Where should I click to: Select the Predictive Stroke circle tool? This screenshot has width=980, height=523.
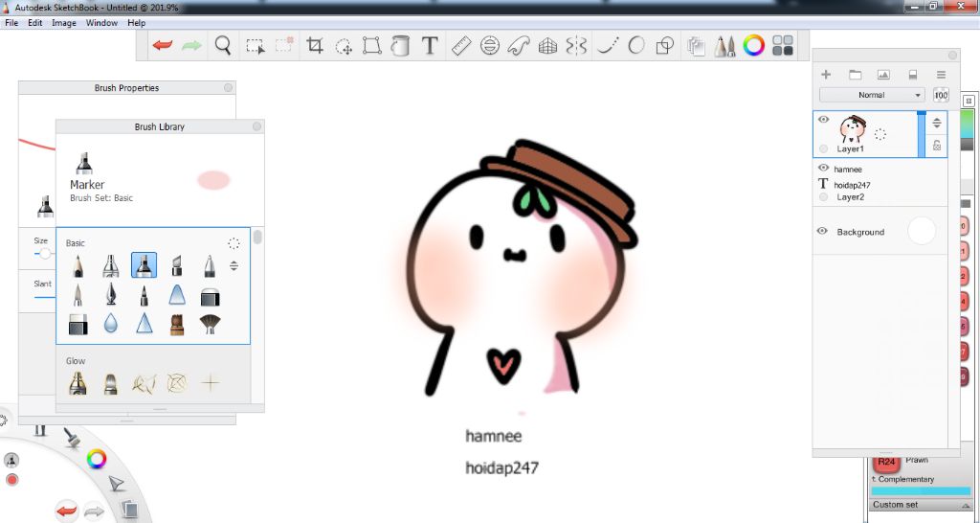coord(636,46)
